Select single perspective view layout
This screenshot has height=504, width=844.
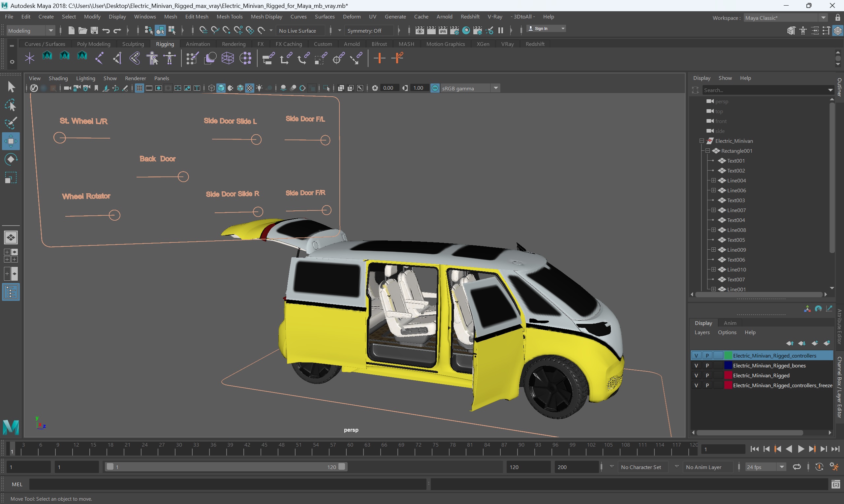click(x=11, y=237)
